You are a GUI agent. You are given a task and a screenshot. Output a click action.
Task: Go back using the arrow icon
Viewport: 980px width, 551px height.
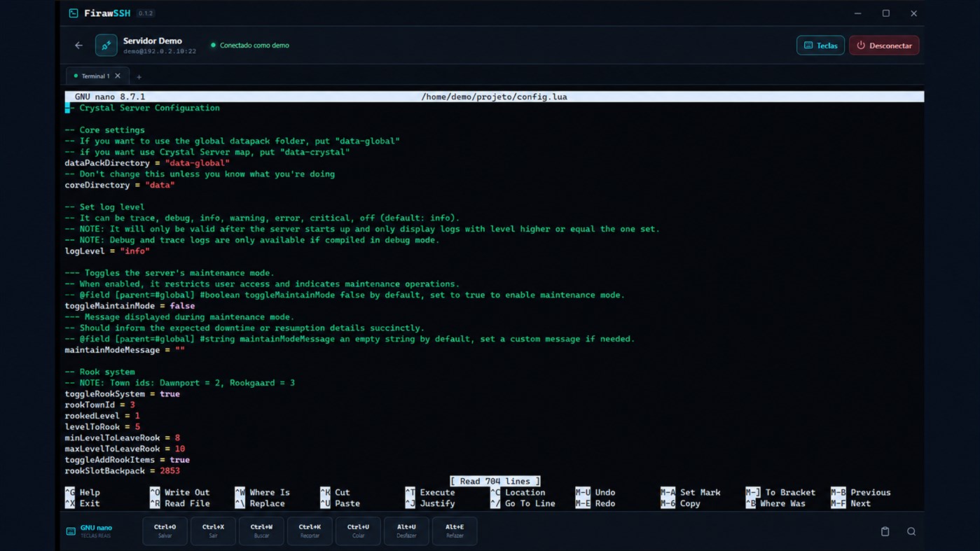(x=78, y=46)
